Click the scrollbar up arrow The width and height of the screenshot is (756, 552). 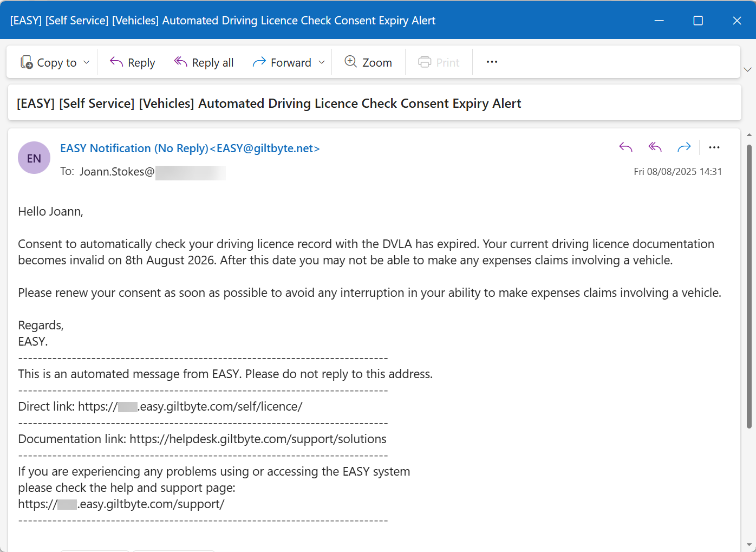[x=749, y=134]
